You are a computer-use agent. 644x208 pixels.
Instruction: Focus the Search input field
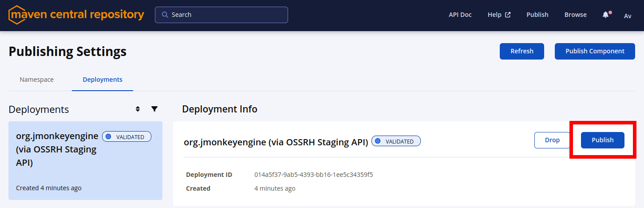(226, 15)
